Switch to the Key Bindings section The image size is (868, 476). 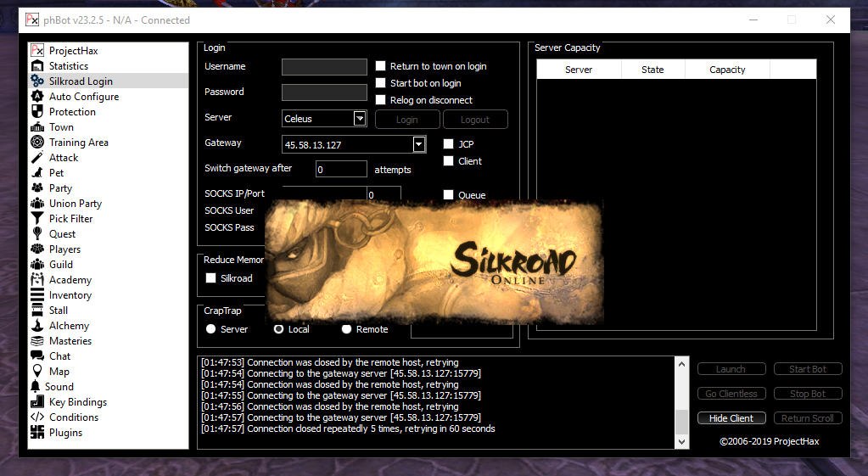coord(77,402)
